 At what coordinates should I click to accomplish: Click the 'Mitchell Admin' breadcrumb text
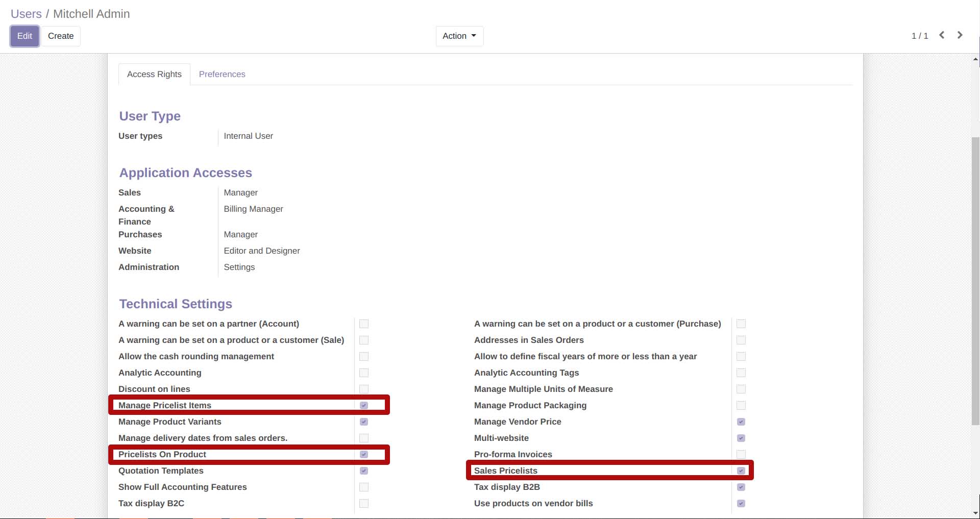[x=91, y=14]
